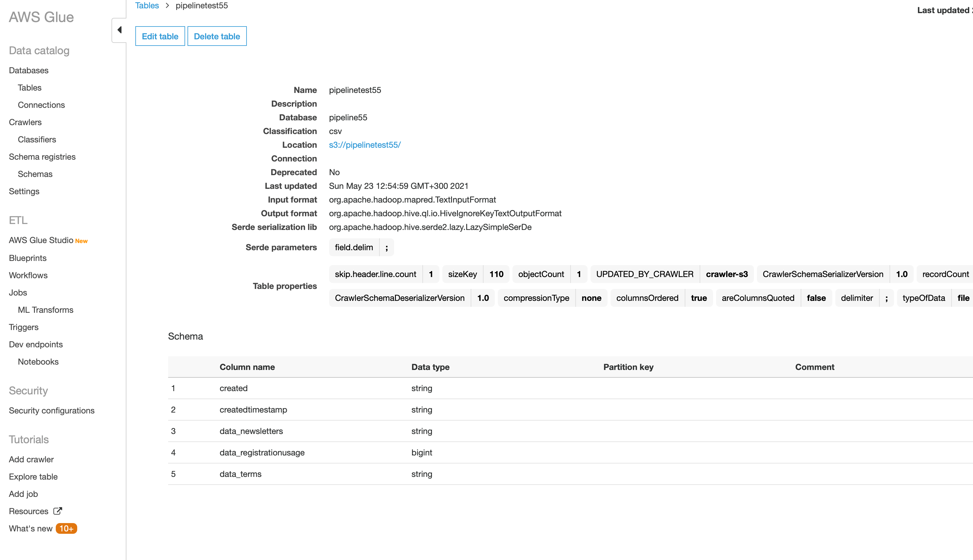
Task: Click the Column name table header
Action: pyautogui.click(x=247, y=367)
